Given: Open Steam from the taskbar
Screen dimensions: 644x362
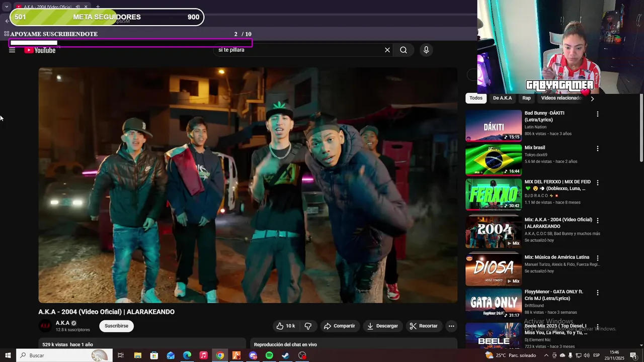Looking at the screenshot, I should pos(285,355).
